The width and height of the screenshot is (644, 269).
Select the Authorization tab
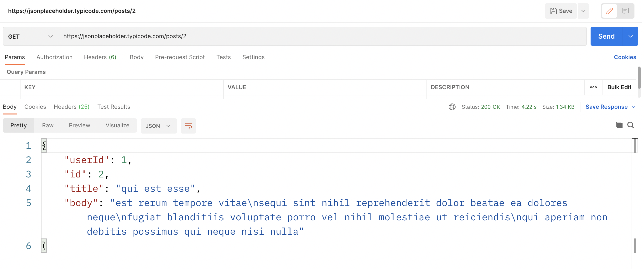tap(54, 57)
